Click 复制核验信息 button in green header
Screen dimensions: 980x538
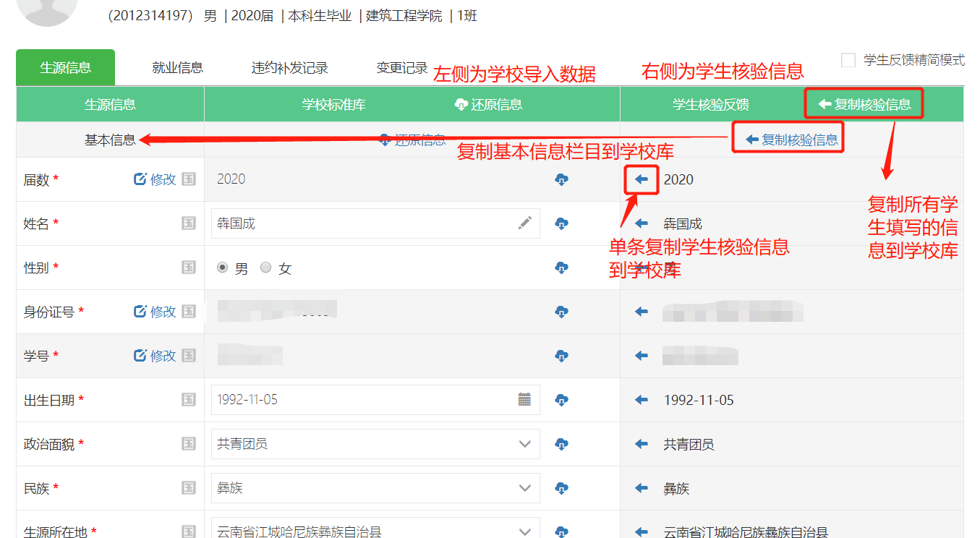[x=864, y=104]
